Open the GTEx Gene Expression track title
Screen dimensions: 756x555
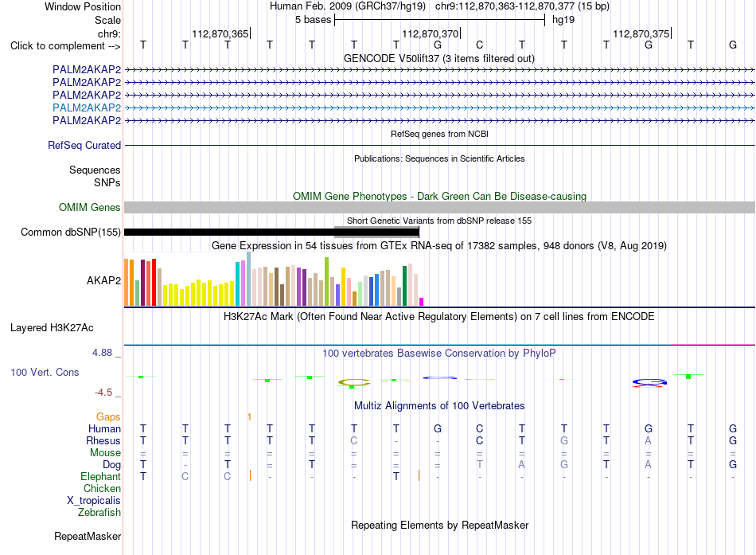[438, 245]
